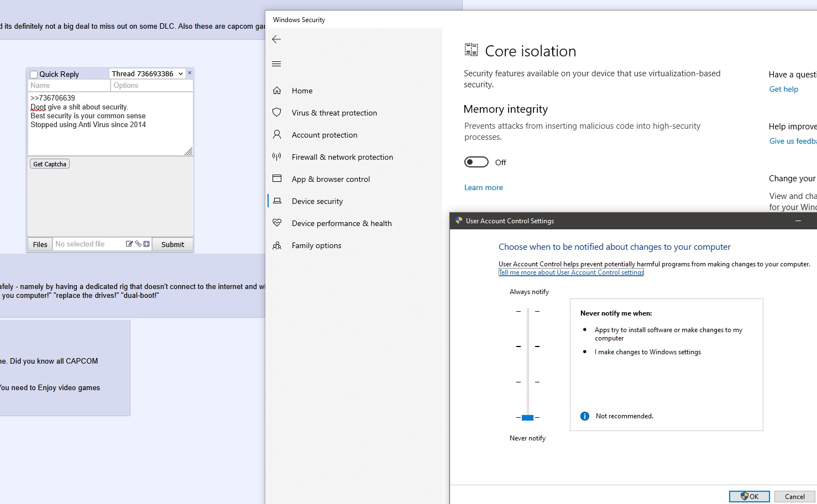Open Home in Windows Security sidebar
The height and width of the screenshot is (504, 817).
(x=302, y=91)
